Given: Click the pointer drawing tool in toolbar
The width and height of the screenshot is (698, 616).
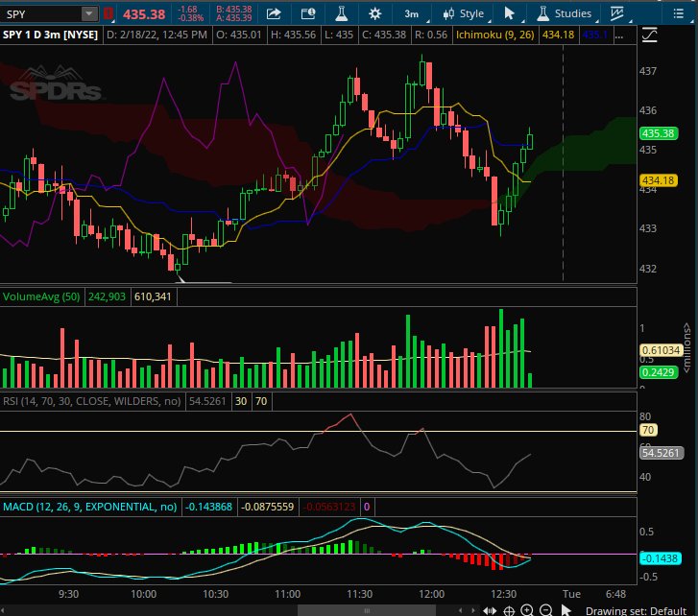Looking at the screenshot, I should (510, 13).
